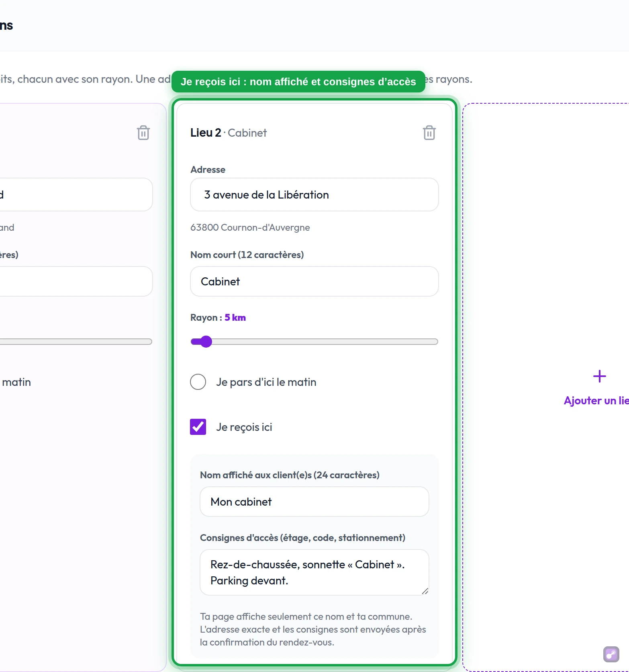The height and width of the screenshot is (672, 629).
Task: Click the 'Ajouter un lie' purple link text
Action: 596,401
